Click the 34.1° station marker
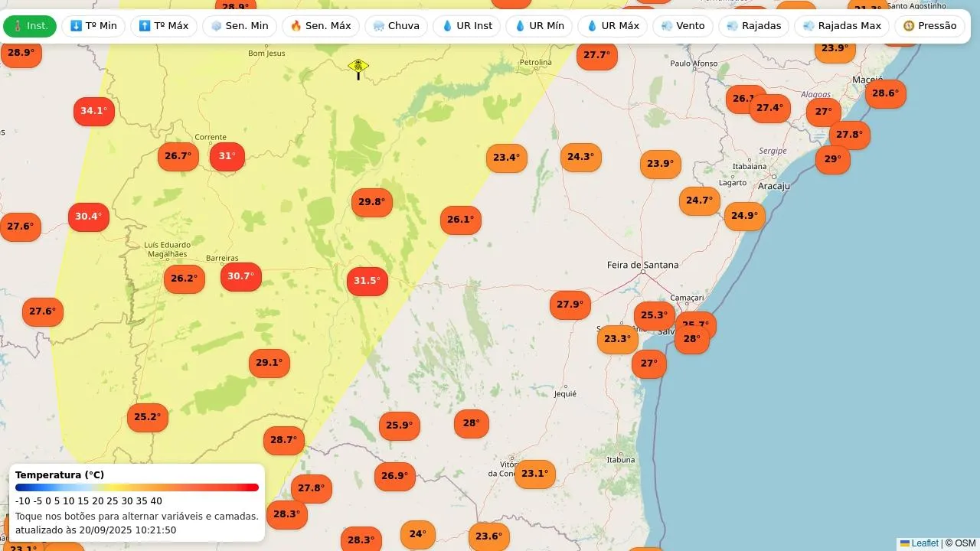Viewport: 980px width, 551px height. point(93,112)
